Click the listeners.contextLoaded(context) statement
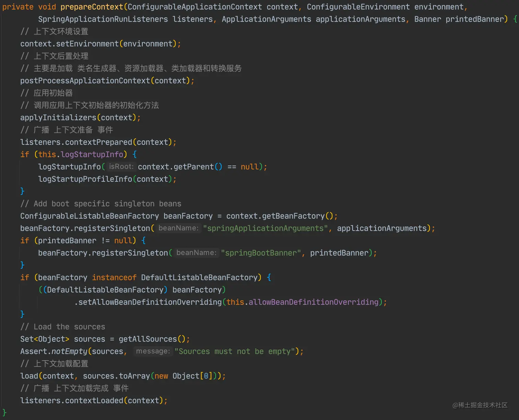The image size is (519, 420). point(94,401)
